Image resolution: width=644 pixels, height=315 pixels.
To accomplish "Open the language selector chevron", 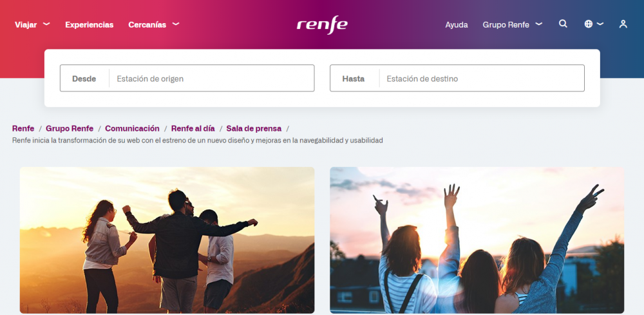I will click(600, 24).
